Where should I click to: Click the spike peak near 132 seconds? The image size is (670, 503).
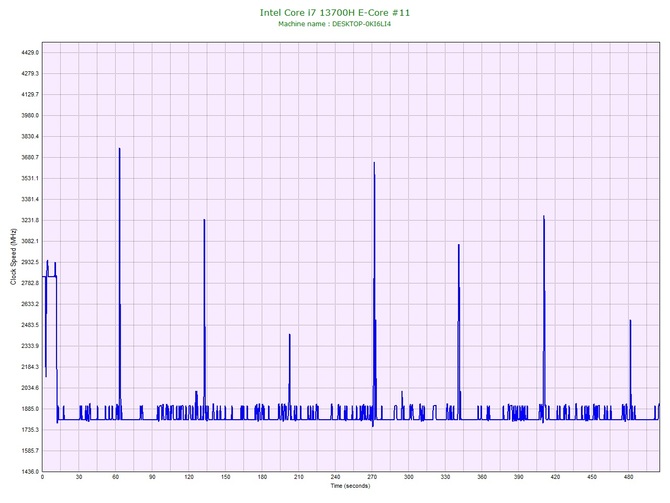pyautogui.click(x=204, y=220)
